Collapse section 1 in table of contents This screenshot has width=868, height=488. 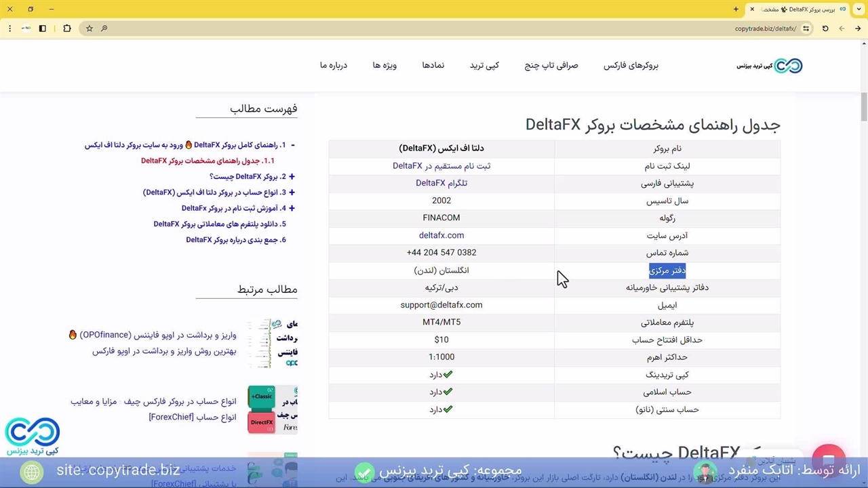pyautogui.click(x=292, y=145)
